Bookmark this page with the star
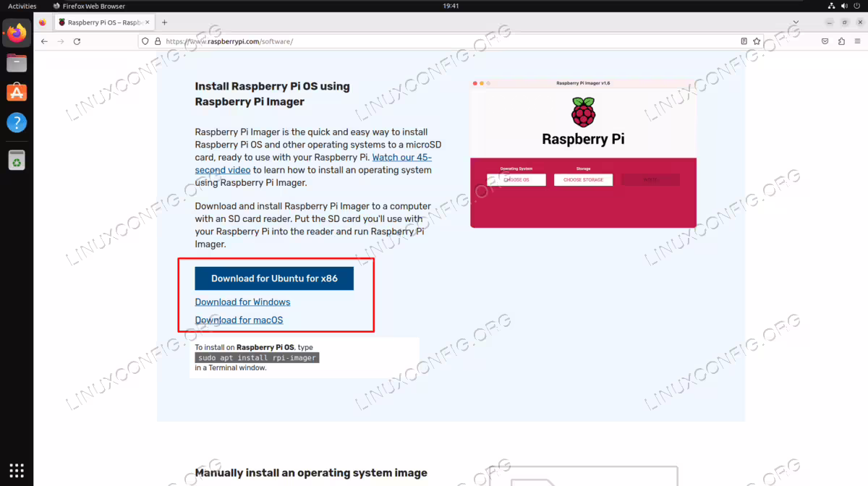 click(757, 41)
